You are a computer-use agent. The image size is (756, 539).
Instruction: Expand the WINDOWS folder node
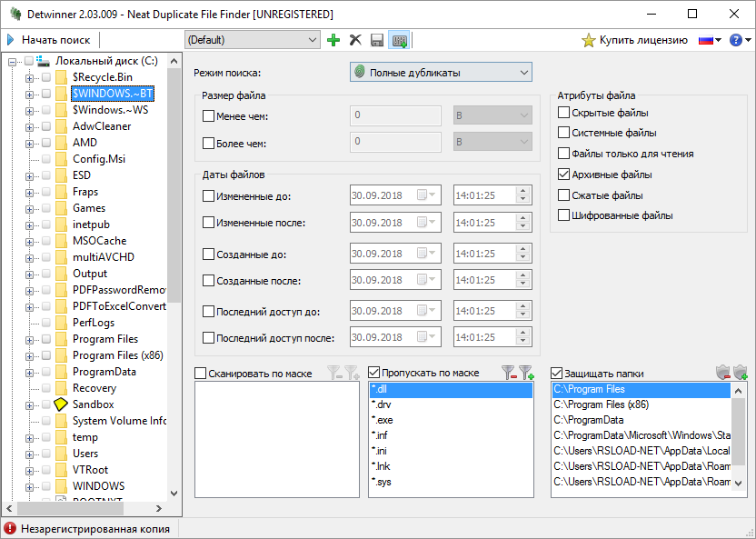coord(29,487)
